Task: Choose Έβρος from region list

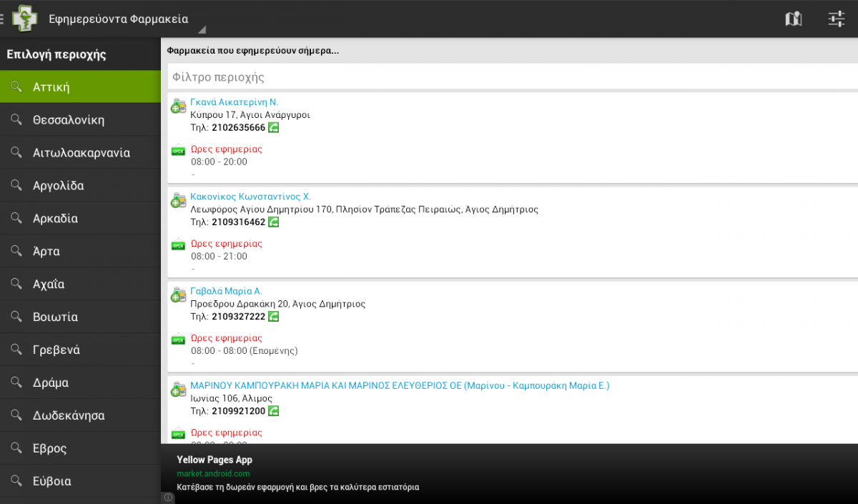Action: click(x=80, y=448)
